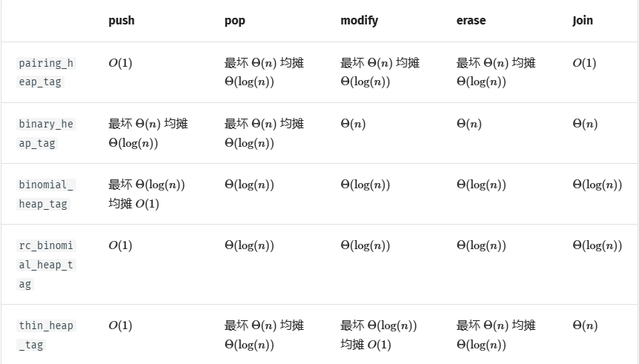Screen dimensions: 639x364
Task: Select the rc_binomial_heap_tag code label
Action: click(46, 265)
